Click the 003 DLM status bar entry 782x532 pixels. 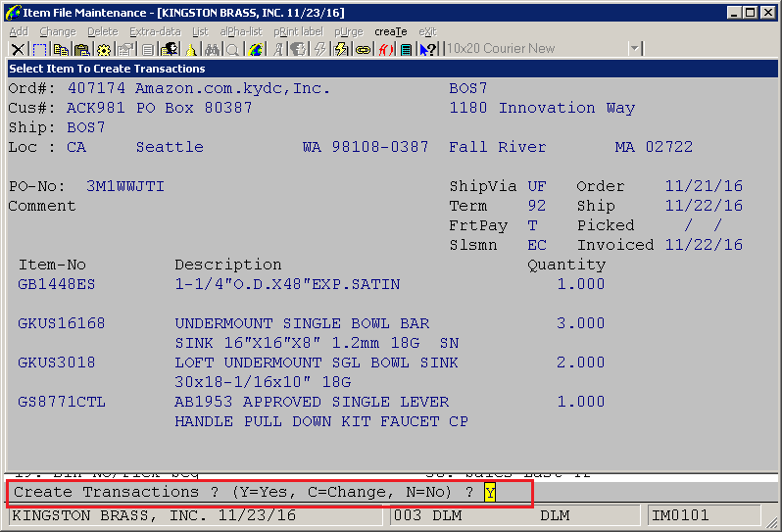(428, 515)
